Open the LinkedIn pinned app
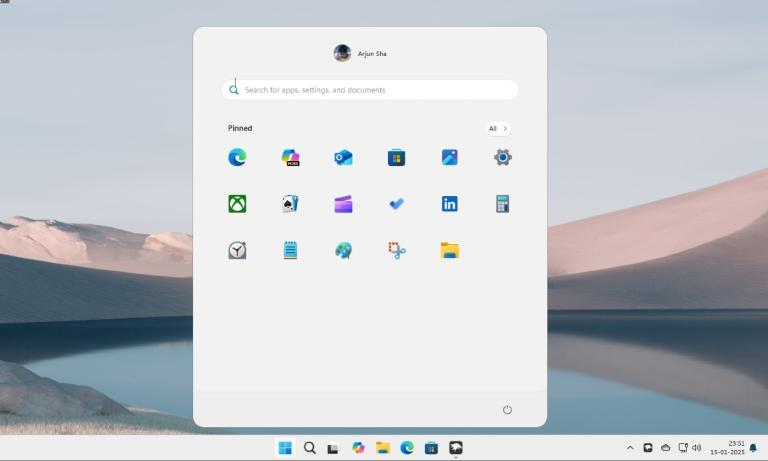This screenshot has height=461, width=768. tap(450, 204)
